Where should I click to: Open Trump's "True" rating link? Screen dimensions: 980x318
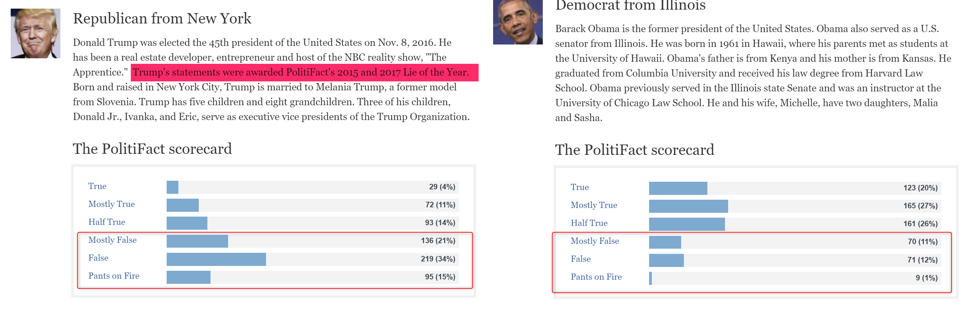[97, 186]
